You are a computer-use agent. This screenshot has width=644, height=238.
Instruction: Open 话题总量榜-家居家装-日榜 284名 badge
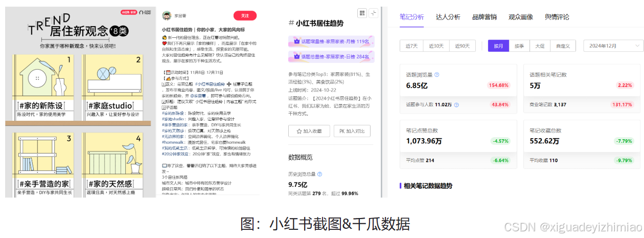(x=331, y=56)
